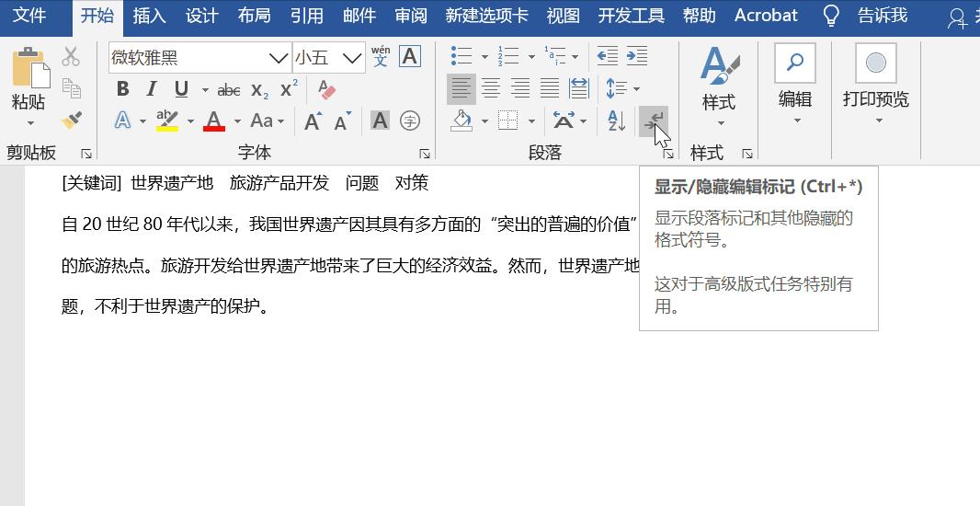Viewport: 980px width, 506px height.
Task: Click the Asian layout icon
Action: (x=564, y=121)
